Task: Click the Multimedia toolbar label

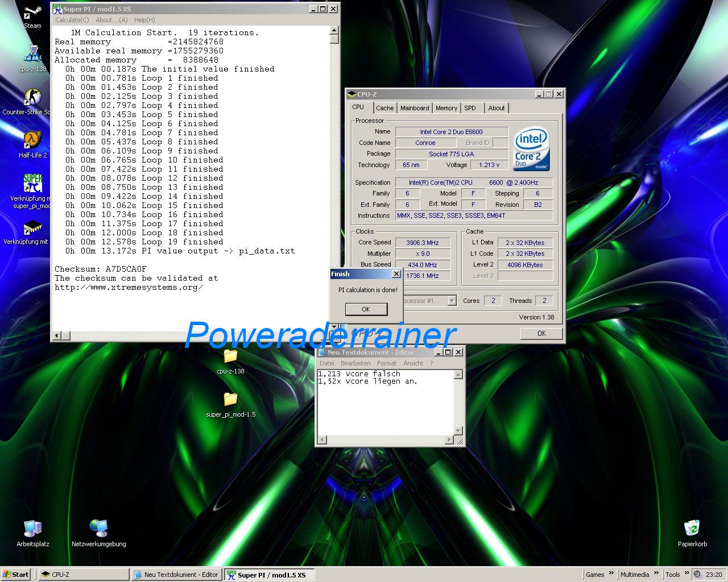Action: point(635,575)
